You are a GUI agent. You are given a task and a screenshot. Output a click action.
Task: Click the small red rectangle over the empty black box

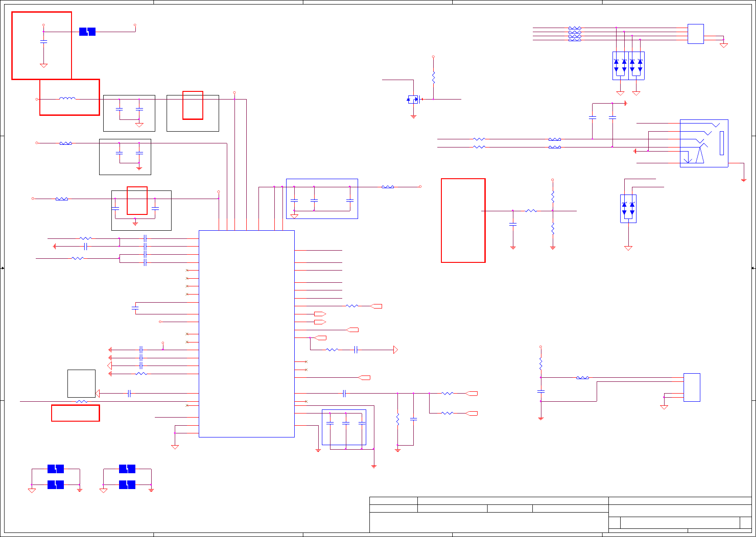193,105
